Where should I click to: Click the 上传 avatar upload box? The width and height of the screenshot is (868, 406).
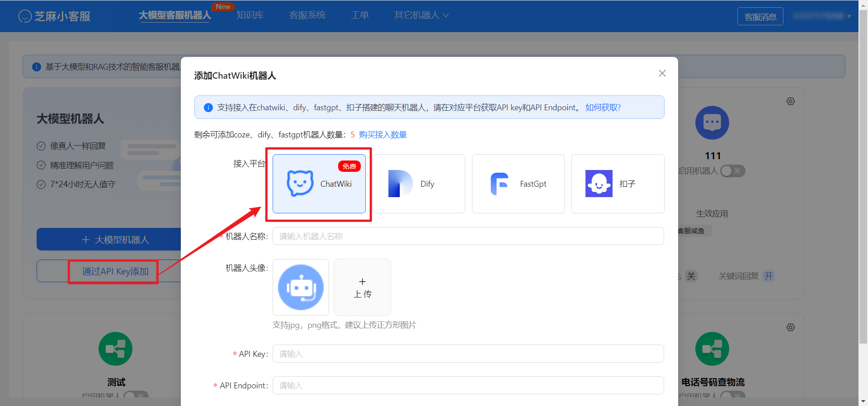pos(362,287)
